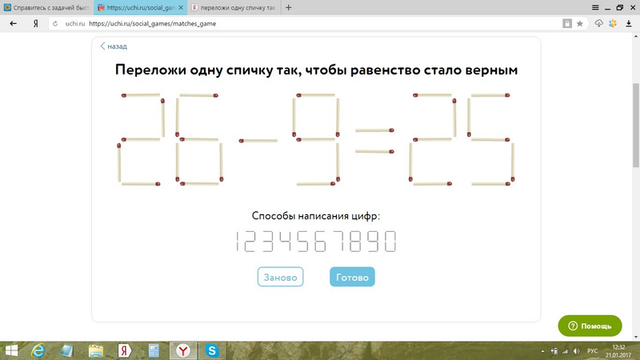The width and height of the screenshot is (640, 360).
Task: Select the horizontal minus sign matchstick
Action: [258, 141]
